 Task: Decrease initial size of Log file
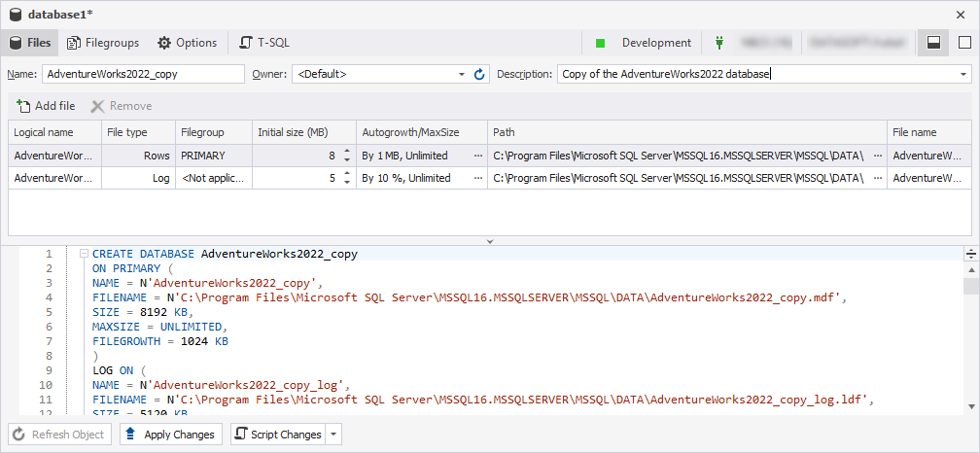coord(347,183)
